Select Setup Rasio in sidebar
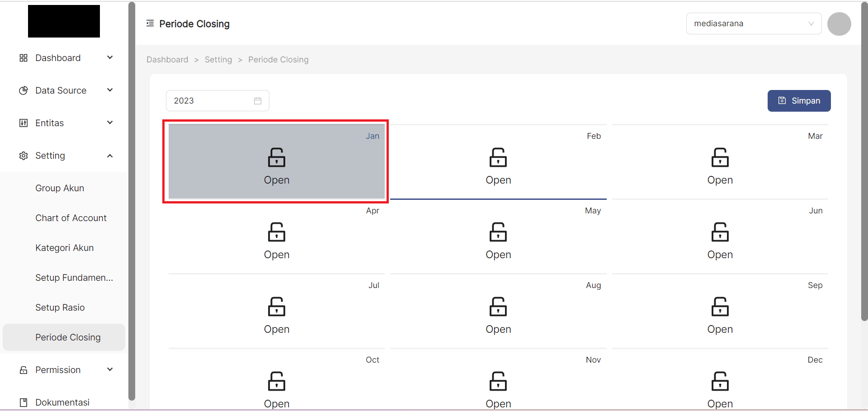This screenshot has height=411, width=868. coord(60,307)
